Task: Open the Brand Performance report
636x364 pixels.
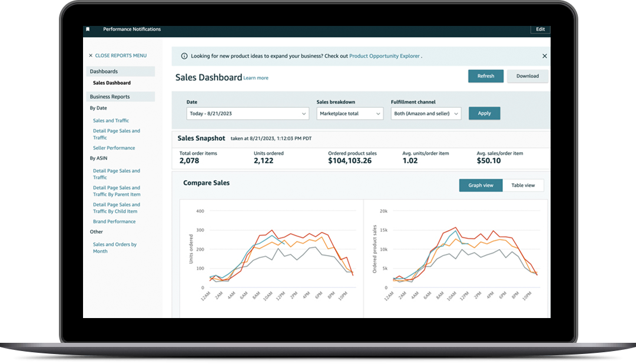Action: coord(114,221)
